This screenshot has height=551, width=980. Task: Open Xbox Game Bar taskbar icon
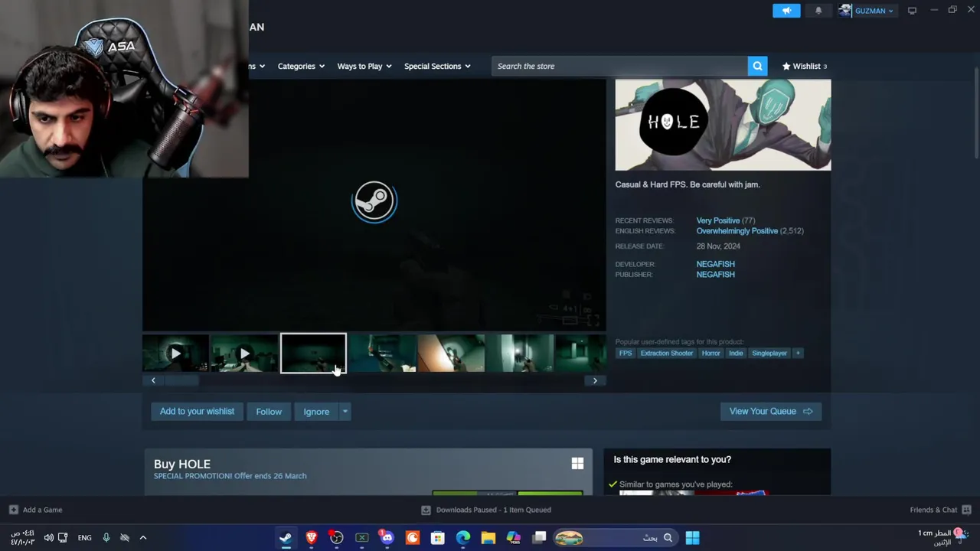362,538
